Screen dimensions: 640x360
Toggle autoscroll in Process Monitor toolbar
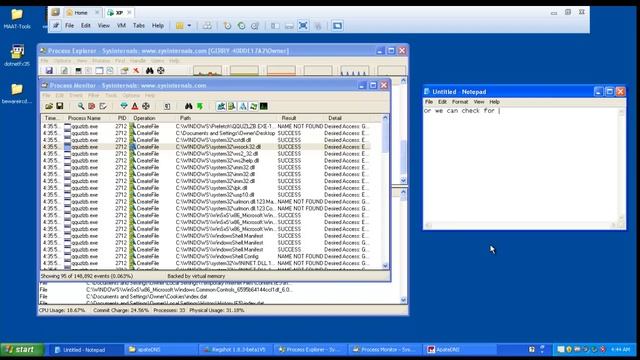point(91,106)
